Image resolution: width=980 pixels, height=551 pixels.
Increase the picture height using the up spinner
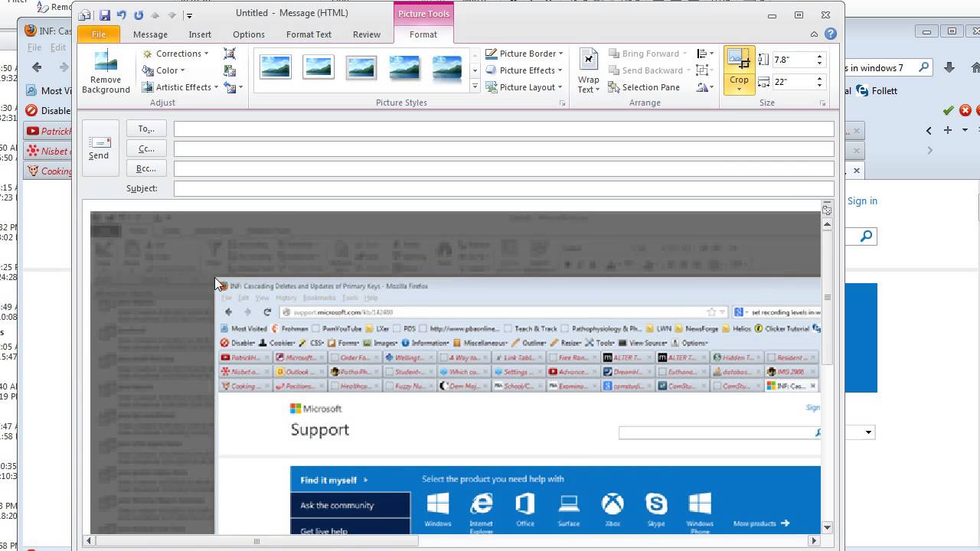coord(819,57)
